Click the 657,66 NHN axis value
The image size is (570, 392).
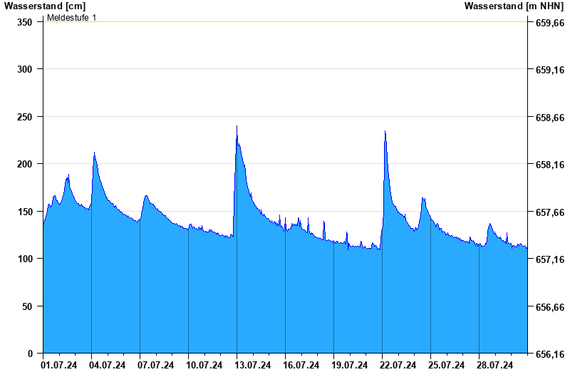pyautogui.click(x=550, y=212)
